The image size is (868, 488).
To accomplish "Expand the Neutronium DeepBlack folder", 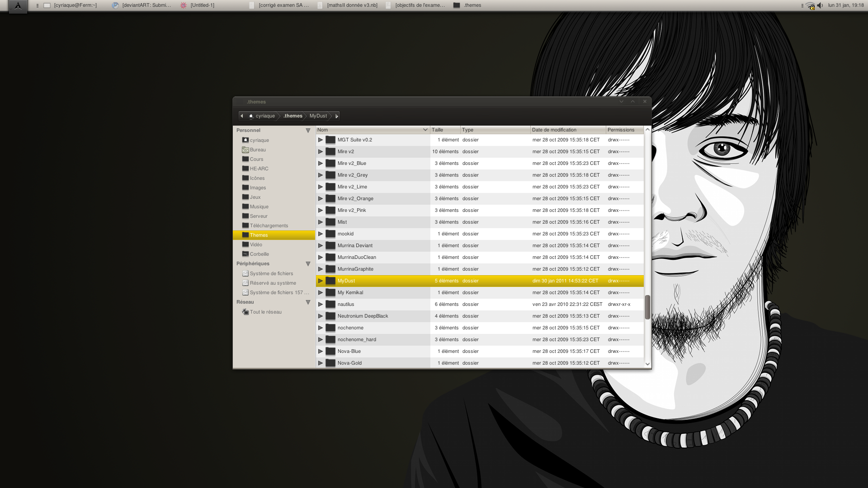I will (x=321, y=316).
